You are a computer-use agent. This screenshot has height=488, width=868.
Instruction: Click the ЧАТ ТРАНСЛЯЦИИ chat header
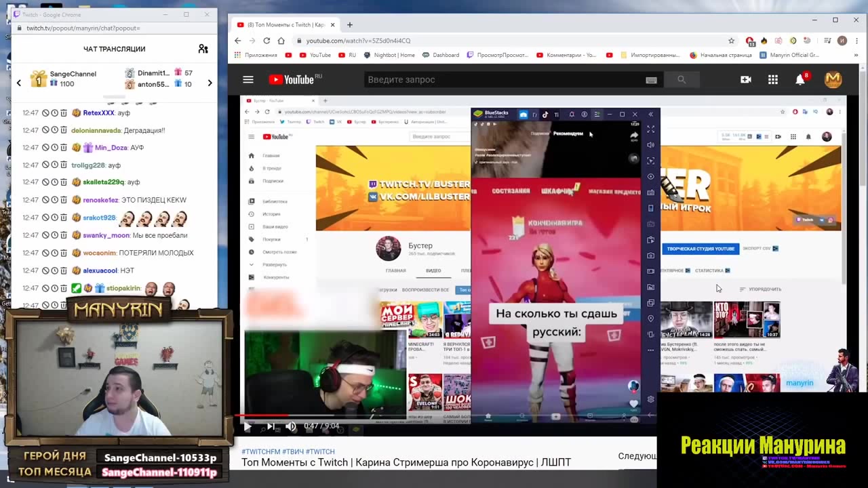pyautogui.click(x=114, y=49)
